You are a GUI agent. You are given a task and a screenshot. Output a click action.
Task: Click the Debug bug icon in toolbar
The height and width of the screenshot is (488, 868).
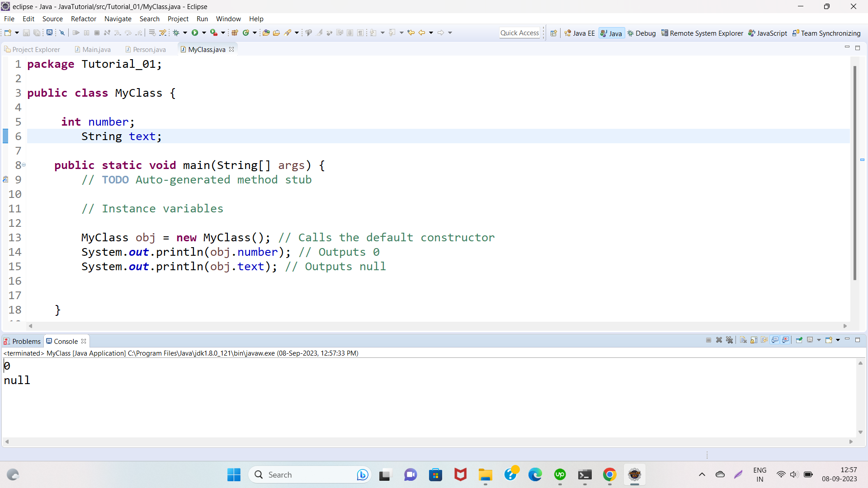click(176, 33)
